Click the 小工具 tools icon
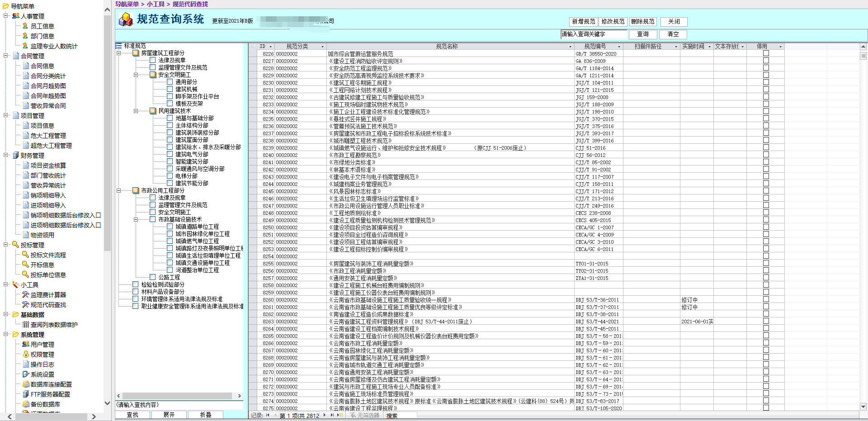This screenshot has height=421, width=868. pyautogui.click(x=16, y=284)
